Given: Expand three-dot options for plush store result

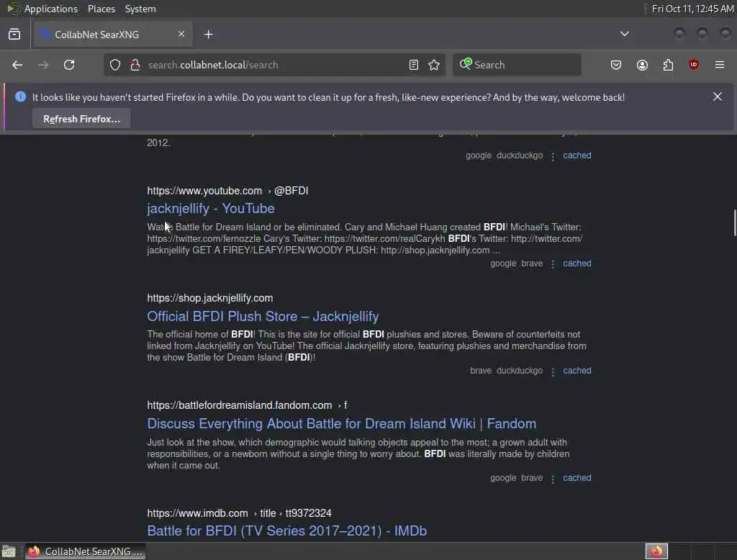Looking at the screenshot, I should 553,371.
